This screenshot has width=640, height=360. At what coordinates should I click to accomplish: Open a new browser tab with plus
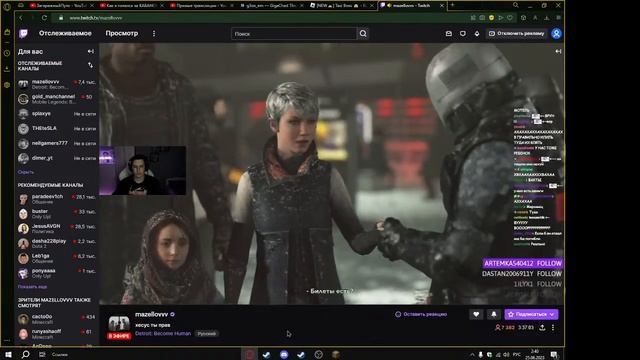[x=452, y=5]
